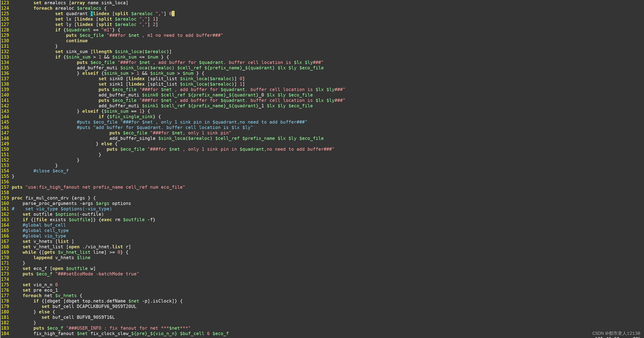Click 'lappend' command on line 170
This screenshot has width=644, height=338.
click(x=43, y=258)
